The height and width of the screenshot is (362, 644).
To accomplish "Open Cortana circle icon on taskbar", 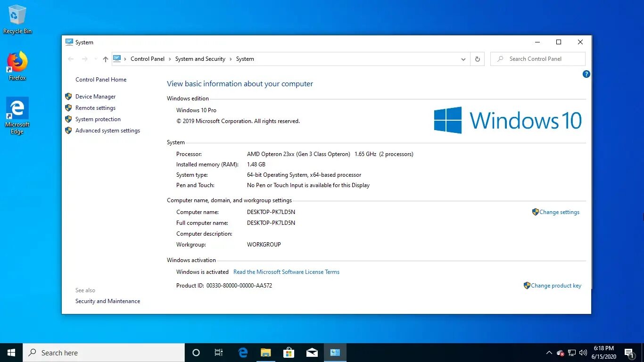I will 196,353.
